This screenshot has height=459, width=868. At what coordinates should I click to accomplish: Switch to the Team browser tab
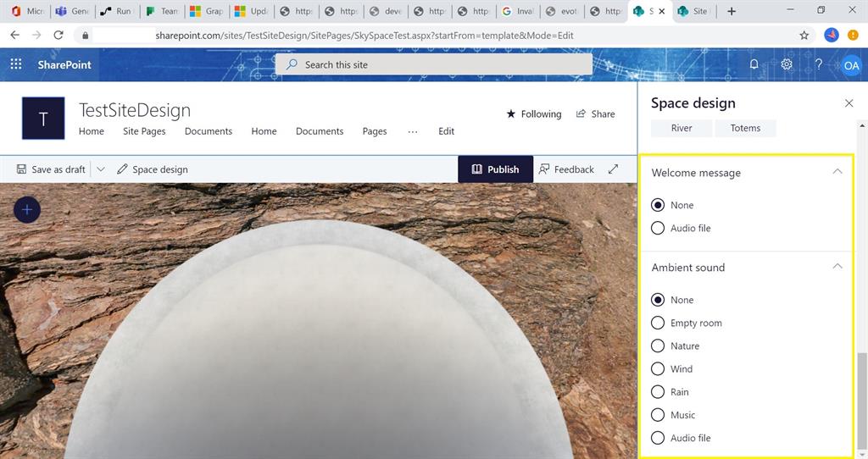(x=162, y=11)
